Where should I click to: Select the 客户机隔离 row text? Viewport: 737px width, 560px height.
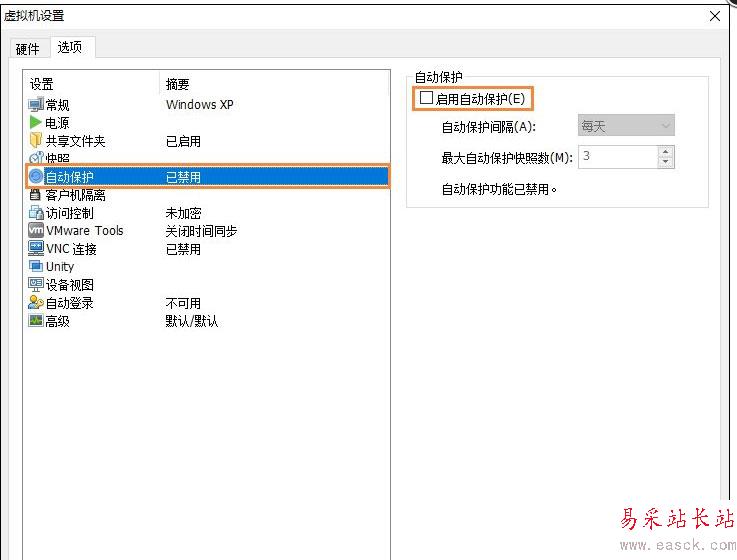[76, 195]
